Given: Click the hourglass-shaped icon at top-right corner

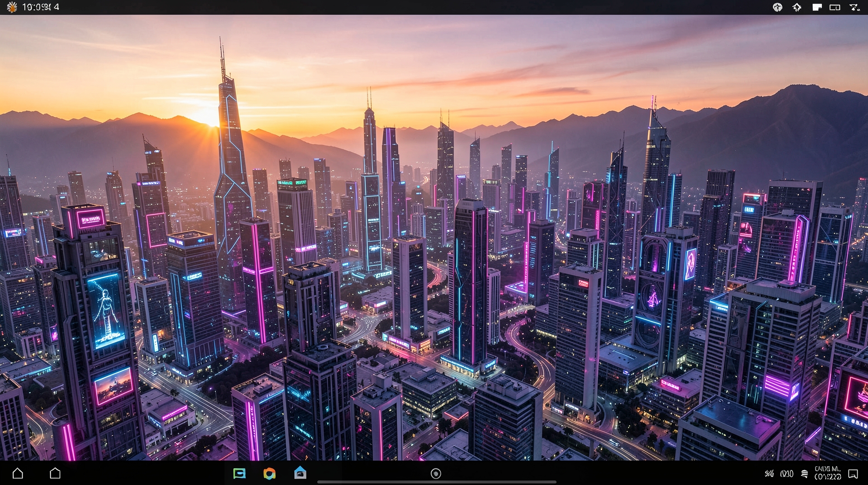Looking at the screenshot, I should point(854,7).
